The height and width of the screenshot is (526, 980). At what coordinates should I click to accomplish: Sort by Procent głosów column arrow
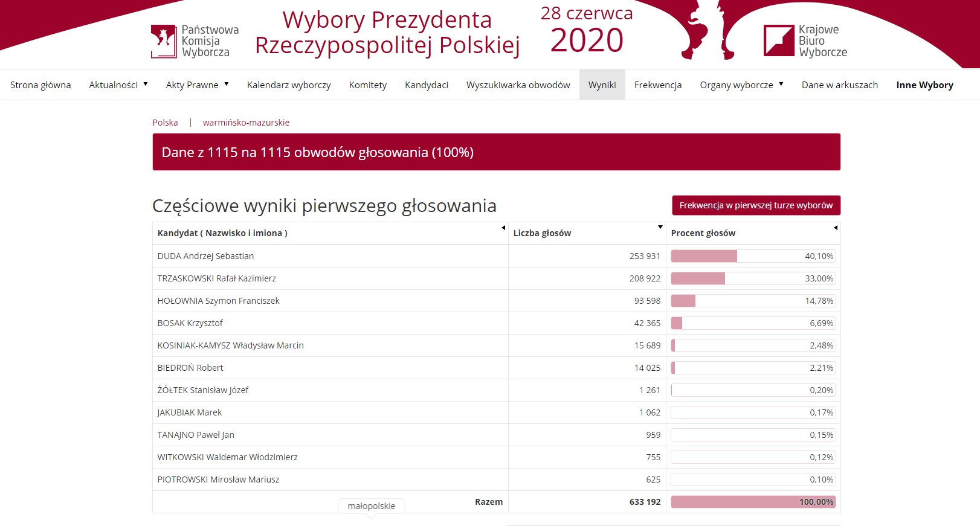click(x=836, y=228)
